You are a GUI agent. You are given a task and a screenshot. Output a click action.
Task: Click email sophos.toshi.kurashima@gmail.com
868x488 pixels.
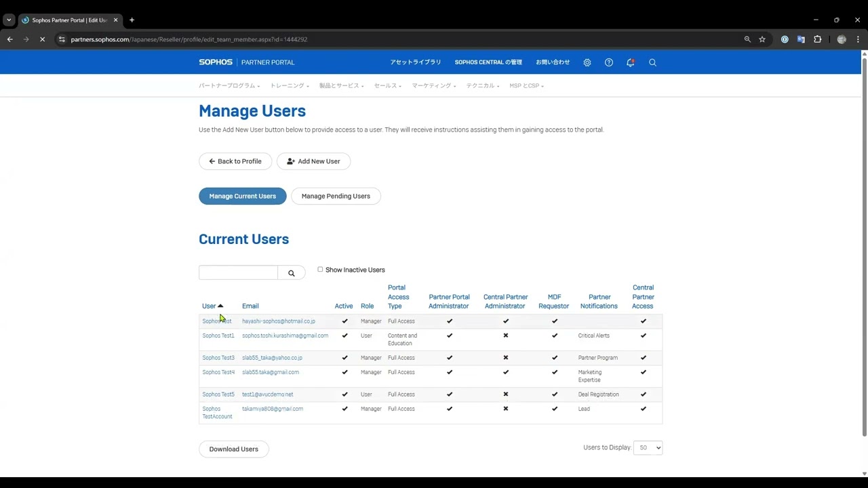[285, 335]
